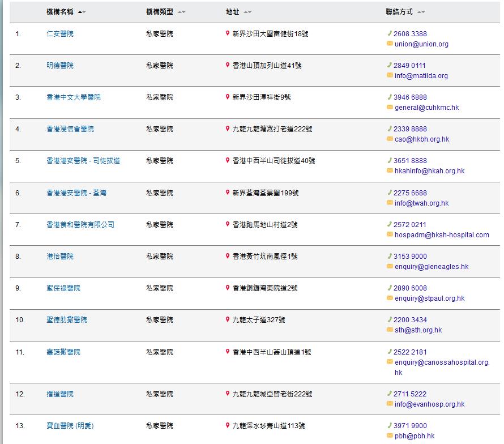Viewport: 504px width, 444px height.
Task: Click map pin for 香港銅鑼灣東院道2號
Action: click(x=228, y=288)
